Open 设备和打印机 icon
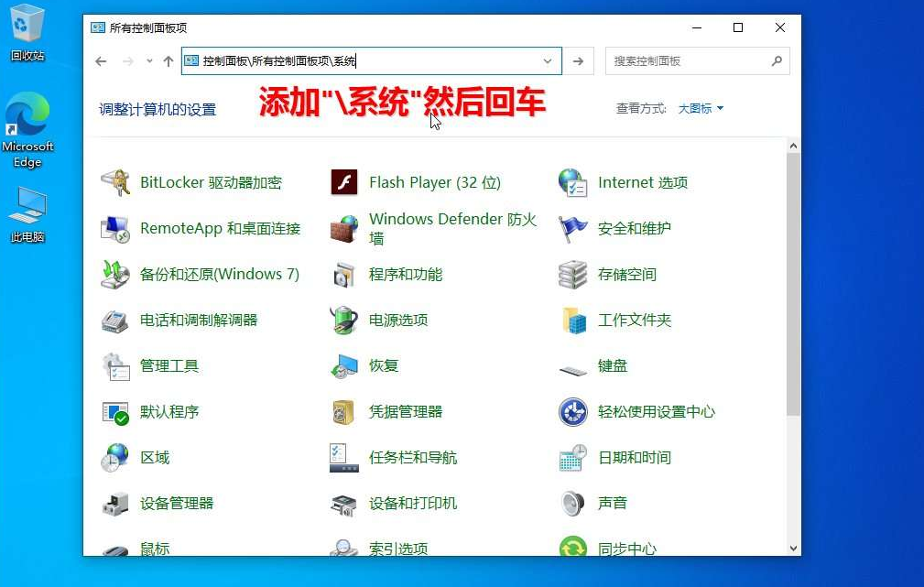Viewport: 924px width, 587px height. (344, 504)
